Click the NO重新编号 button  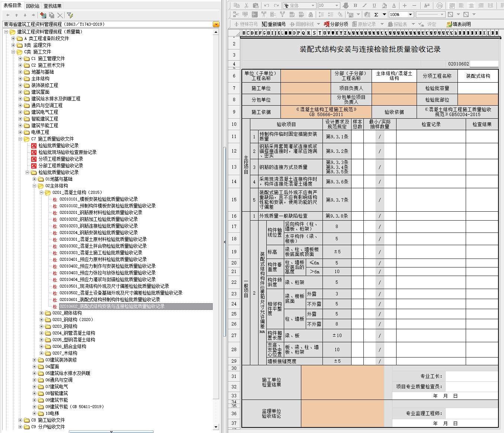point(273,24)
